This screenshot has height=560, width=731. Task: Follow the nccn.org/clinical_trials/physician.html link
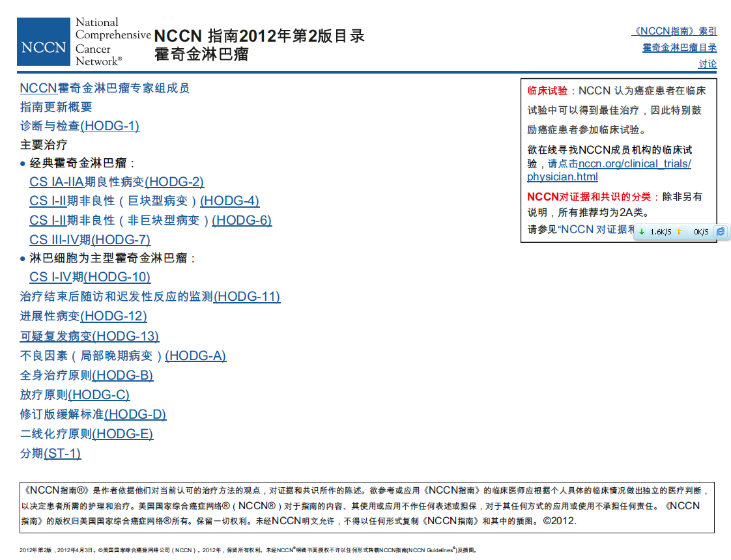click(609, 170)
